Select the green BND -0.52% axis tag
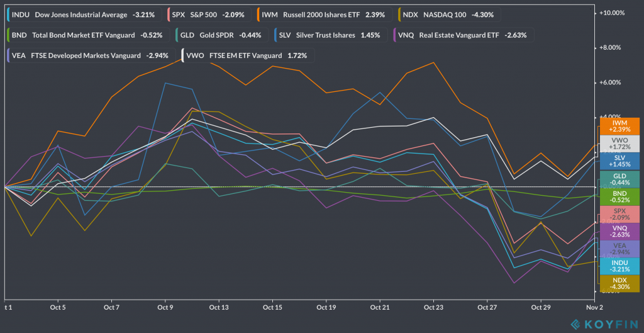 [619, 196]
